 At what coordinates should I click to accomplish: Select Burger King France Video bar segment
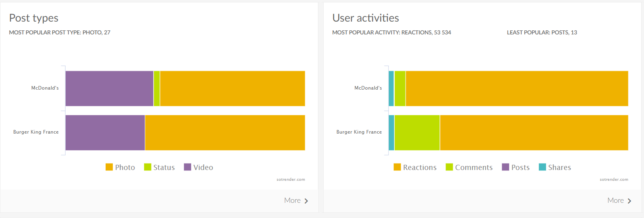point(105,133)
